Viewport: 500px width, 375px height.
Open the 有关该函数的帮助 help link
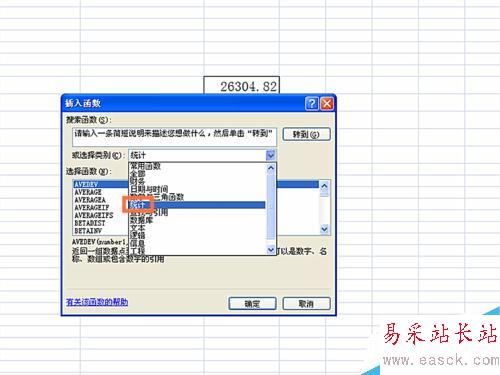(x=97, y=302)
